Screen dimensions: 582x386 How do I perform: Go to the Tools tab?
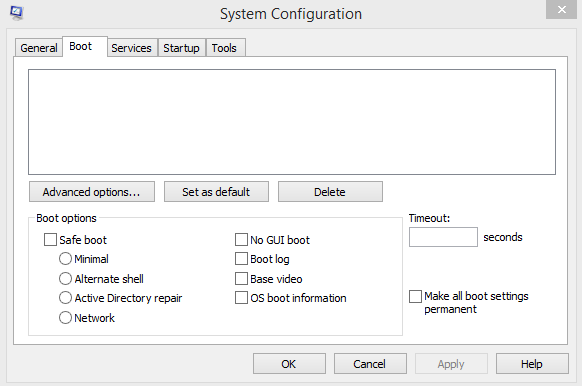click(224, 48)
